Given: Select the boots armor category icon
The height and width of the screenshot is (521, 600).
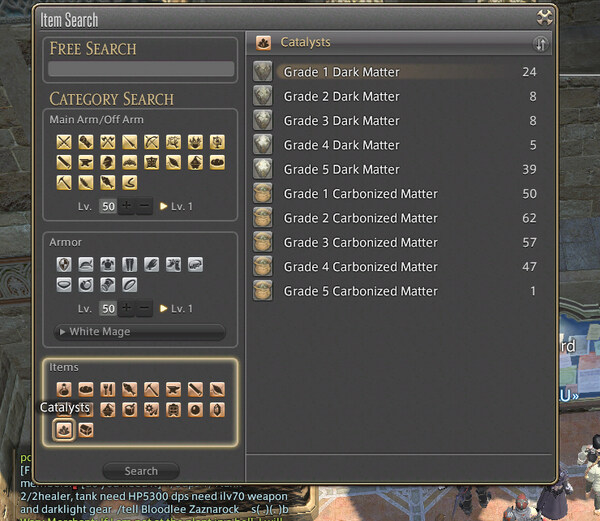Looking at the screenshot, I should point(173,264).
